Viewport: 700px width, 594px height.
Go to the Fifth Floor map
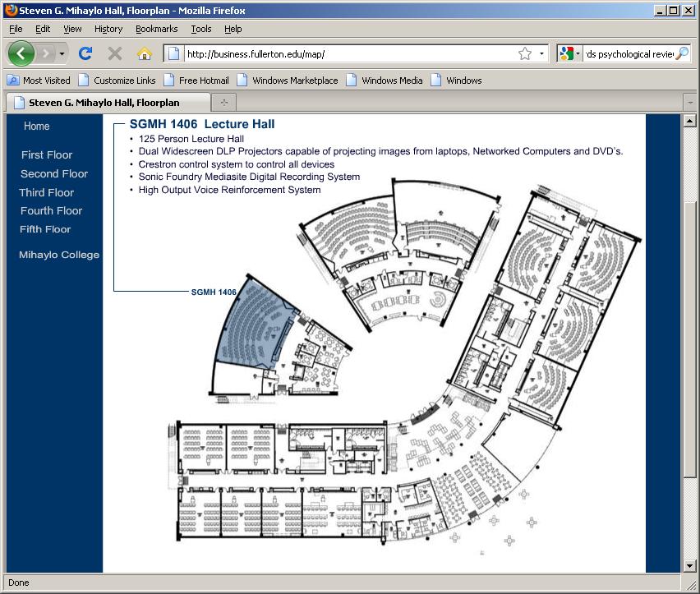[x=45, y=229]
